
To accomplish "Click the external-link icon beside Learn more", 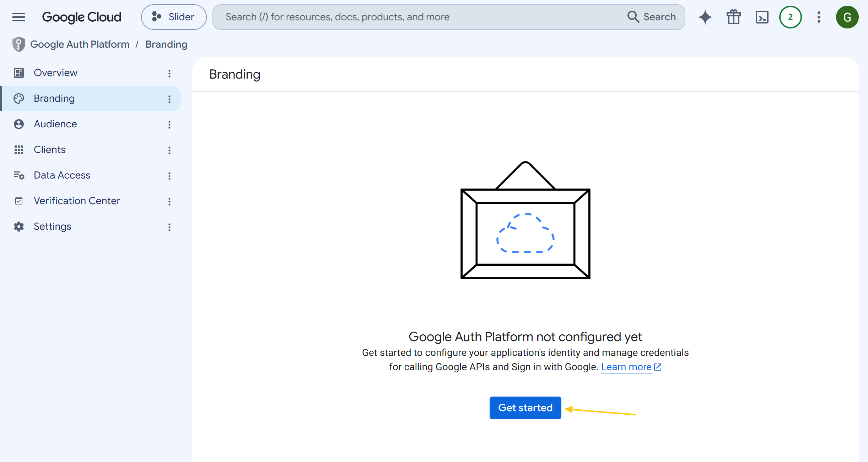I will point(658,367).
